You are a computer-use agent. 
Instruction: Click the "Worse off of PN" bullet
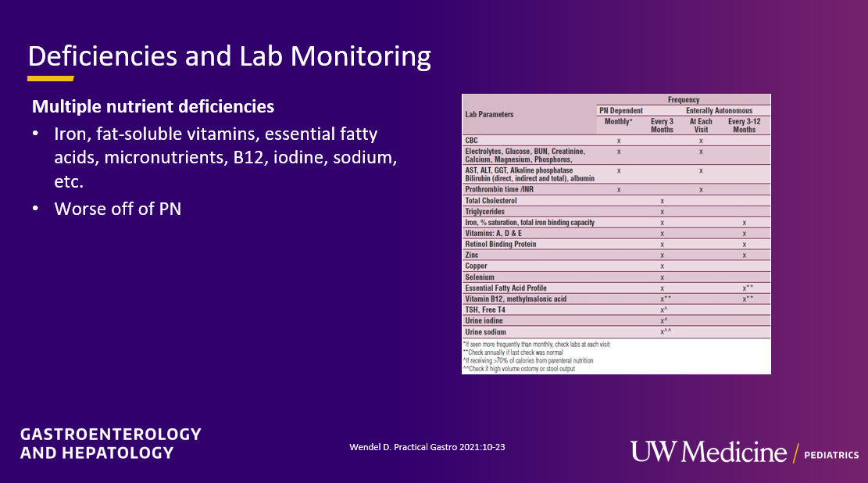[117, 209]
